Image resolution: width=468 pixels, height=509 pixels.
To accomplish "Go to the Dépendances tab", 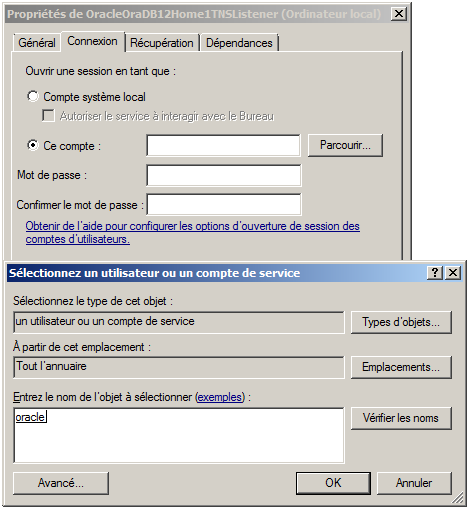I will coord(239,43).
